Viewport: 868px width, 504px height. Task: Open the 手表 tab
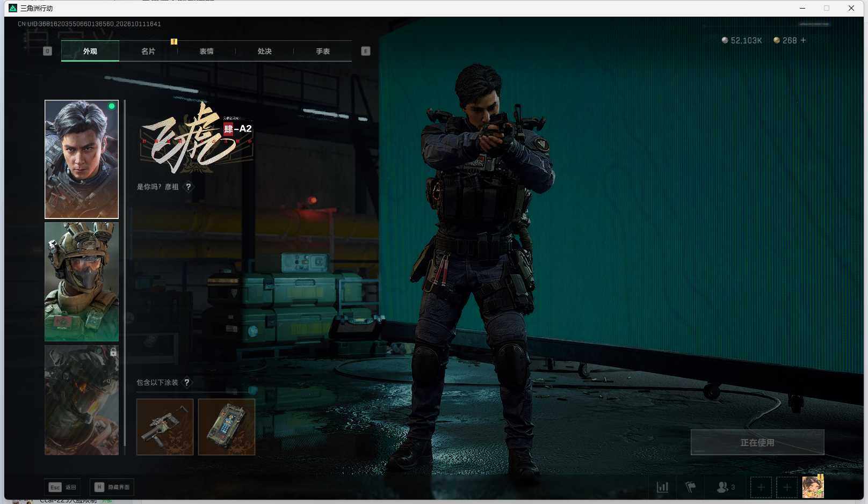323,52
